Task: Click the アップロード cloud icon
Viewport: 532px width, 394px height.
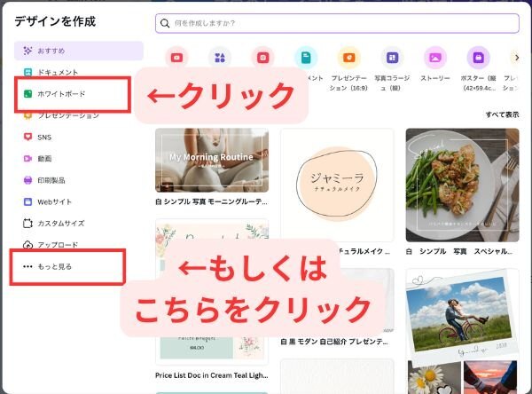Action: tap(27, 245)
